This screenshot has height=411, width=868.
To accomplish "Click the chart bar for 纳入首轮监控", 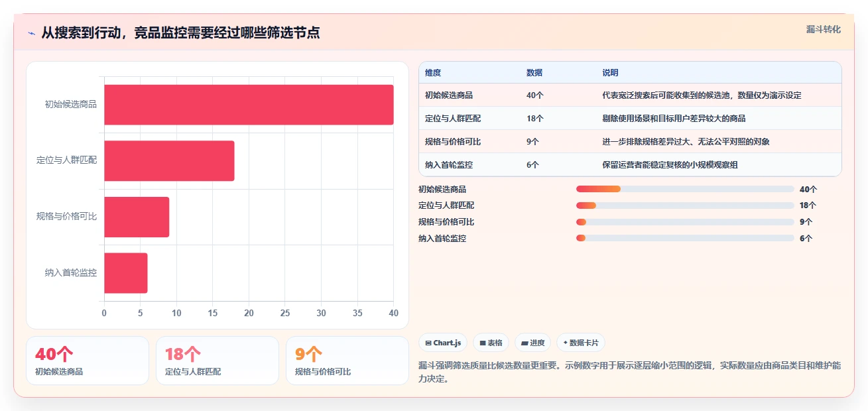I will click(x=126, y=272).
